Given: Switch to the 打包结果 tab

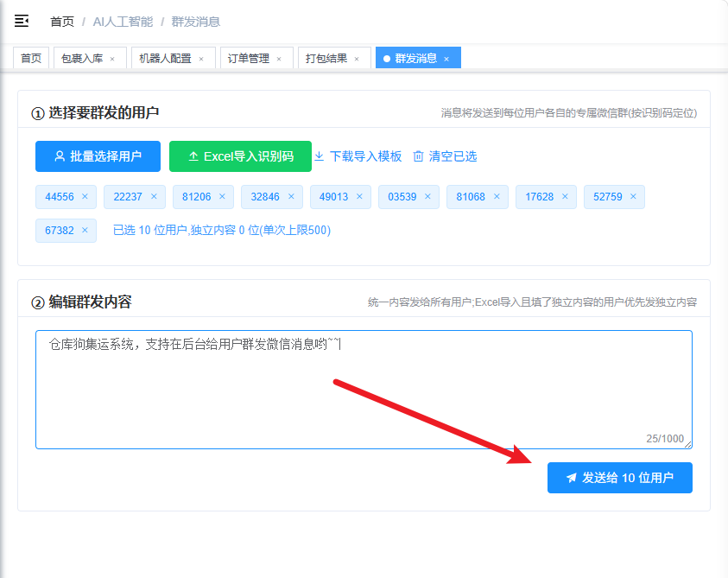Looking at the screenshot, I should pyautogui.click(x=334, y=58).
